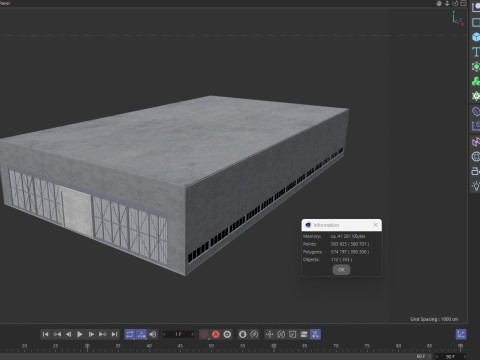This screenshot has height=360, width=480.
Task: Click the Objects count value
Action: tap(341, 259)
